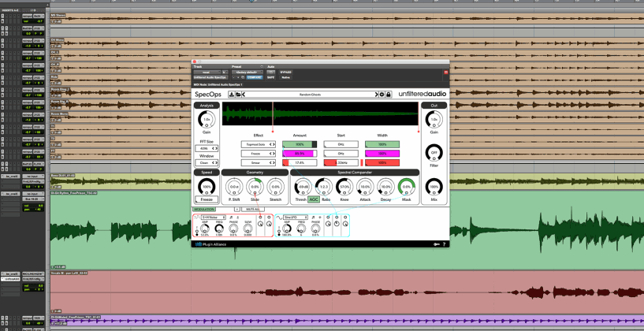Click the COMPARE button in plugin header
The image size is (644, 331).
point(254,77)
